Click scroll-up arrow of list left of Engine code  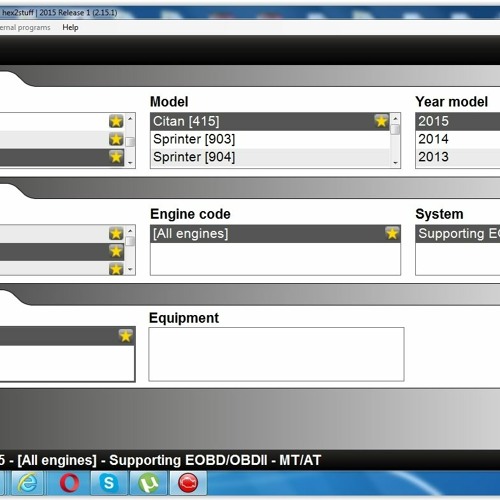coord(130,231)
